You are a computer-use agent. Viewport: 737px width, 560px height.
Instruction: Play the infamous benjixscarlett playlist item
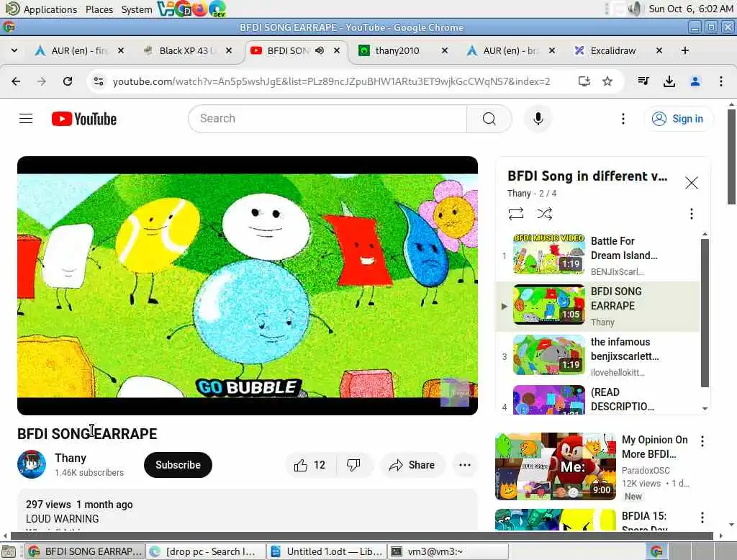click(x=598, y=356)
